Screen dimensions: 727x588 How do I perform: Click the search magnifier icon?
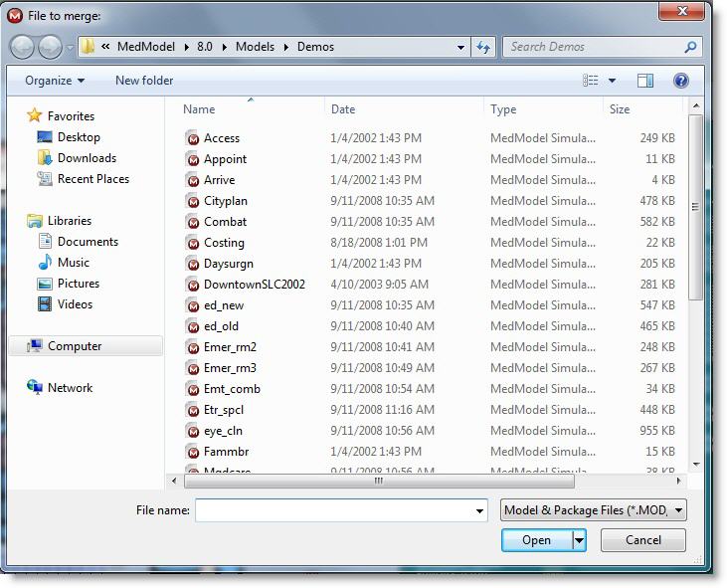point(690,47)
